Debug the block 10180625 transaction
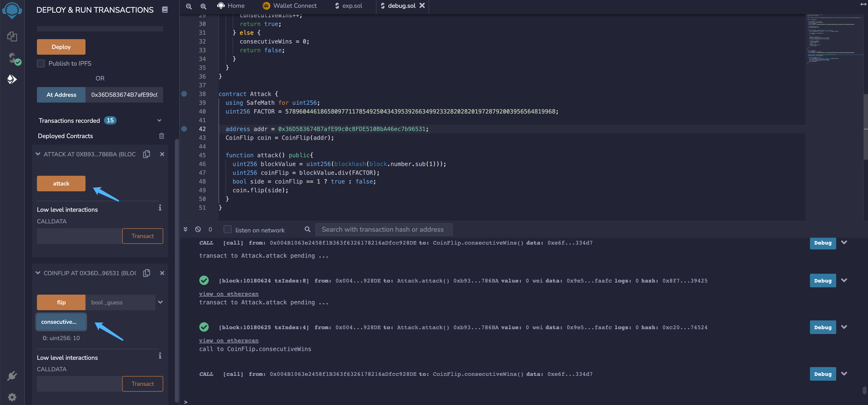 point(823,327)
